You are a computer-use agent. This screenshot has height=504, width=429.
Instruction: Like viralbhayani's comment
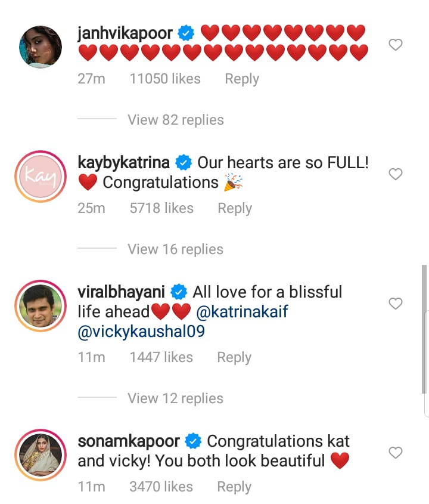point(395,304)
